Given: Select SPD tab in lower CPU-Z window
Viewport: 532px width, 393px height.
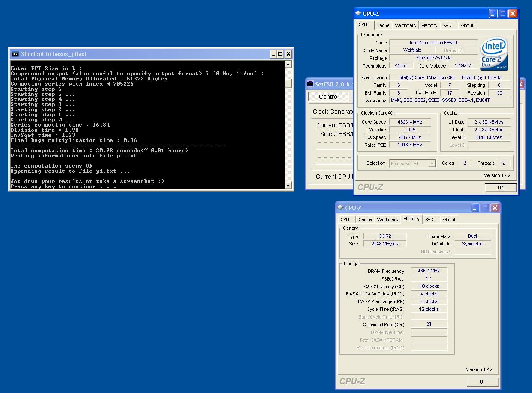Looking at the screenshot, I should click(429, 219).
